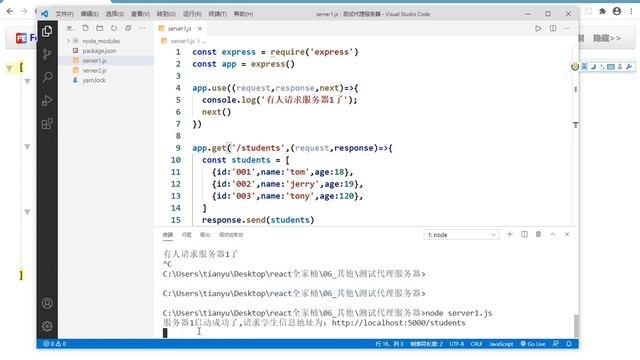
Task: Split the editor to the right
Action: [x=553, y=29]
